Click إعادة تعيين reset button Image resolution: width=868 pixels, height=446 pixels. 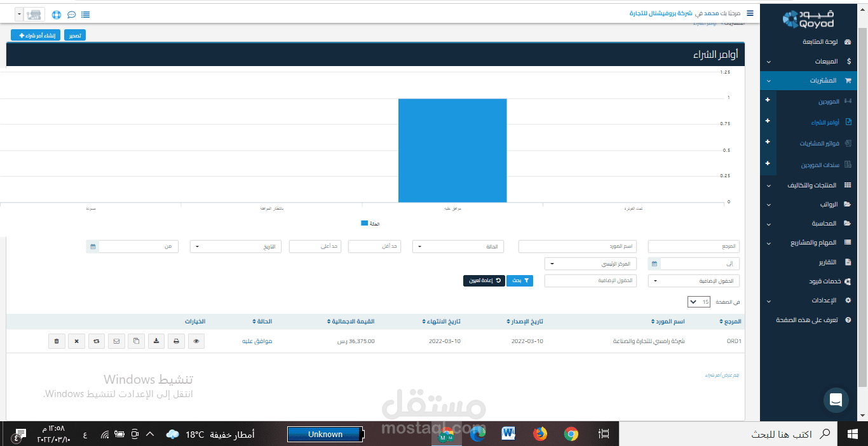coord(484,280)
